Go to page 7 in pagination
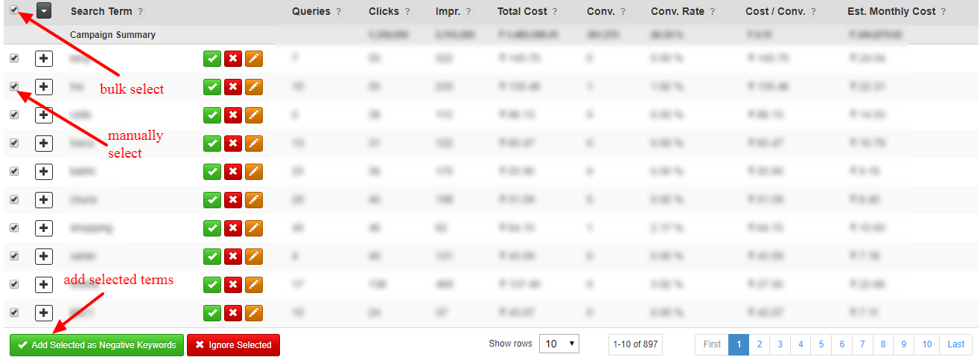Image resolution: width=980 pixels, height=360 pixels. pyautogui.click(x=862, y=344)
